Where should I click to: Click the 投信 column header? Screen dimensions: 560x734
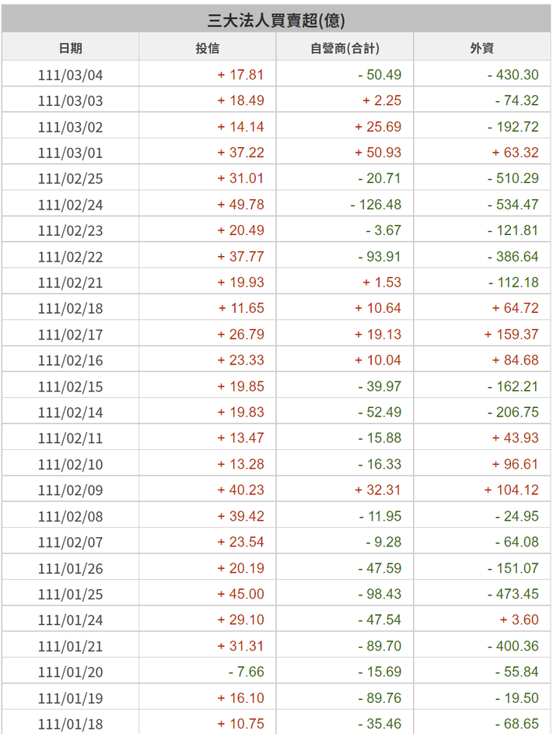pyautogui.click(x=207, y=48)
